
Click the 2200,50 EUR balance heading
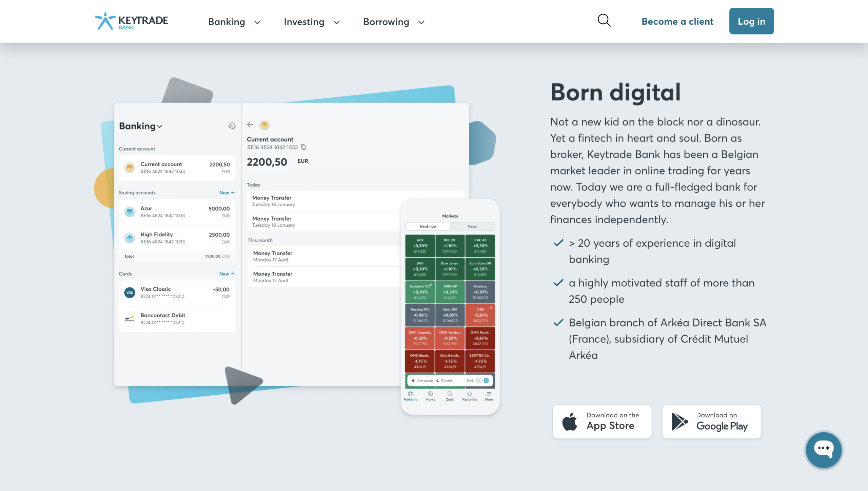pyautogui.click(x=277, y=162)
